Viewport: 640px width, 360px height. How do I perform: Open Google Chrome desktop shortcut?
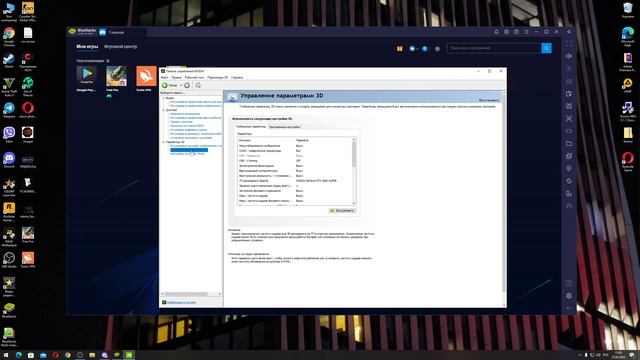tap(9, 37)
